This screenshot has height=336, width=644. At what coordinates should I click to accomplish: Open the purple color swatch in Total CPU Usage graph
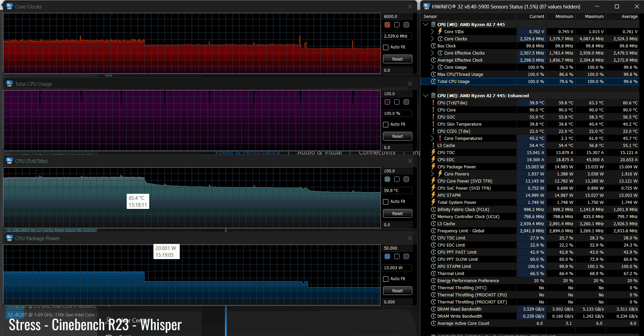coord(387,102)
